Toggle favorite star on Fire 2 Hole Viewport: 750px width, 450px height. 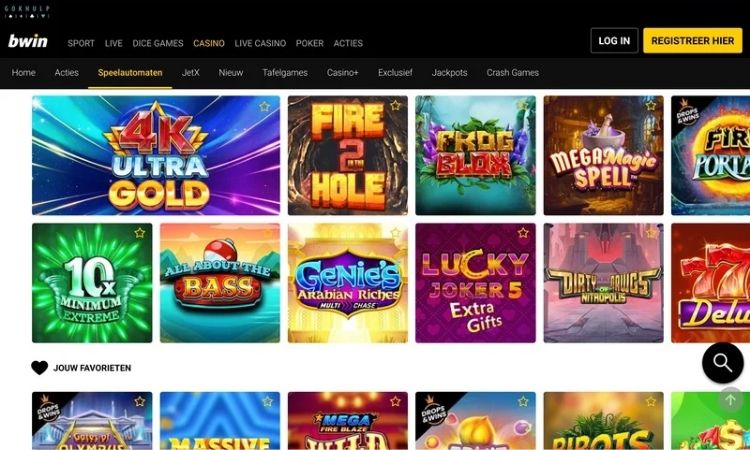coord(395,105)
